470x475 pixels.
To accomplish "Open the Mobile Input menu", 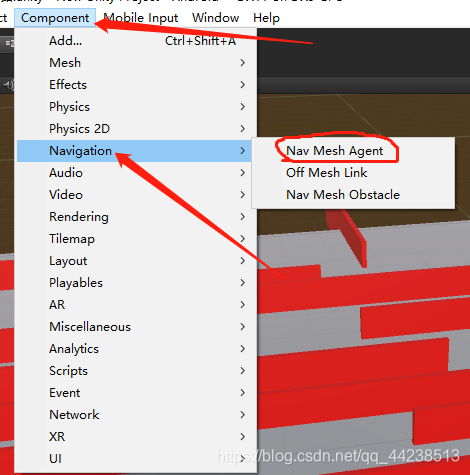I will coord(140,18).
